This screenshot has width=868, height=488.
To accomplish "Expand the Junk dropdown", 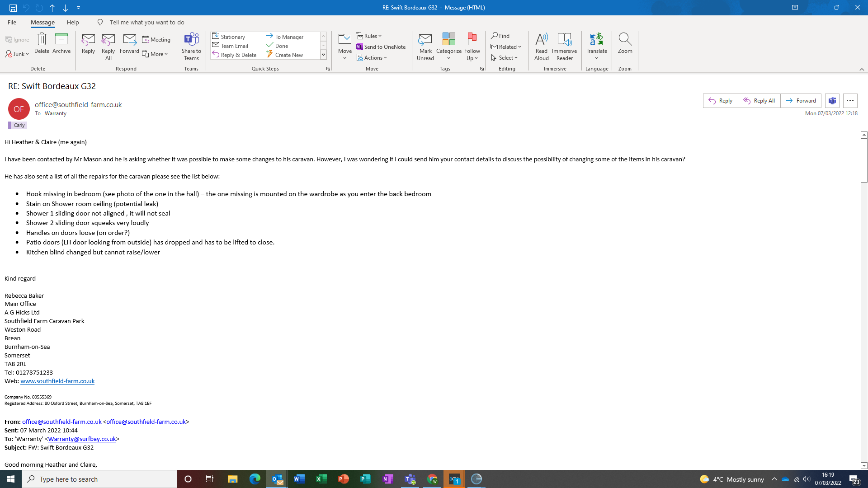I will click(18, 54).
